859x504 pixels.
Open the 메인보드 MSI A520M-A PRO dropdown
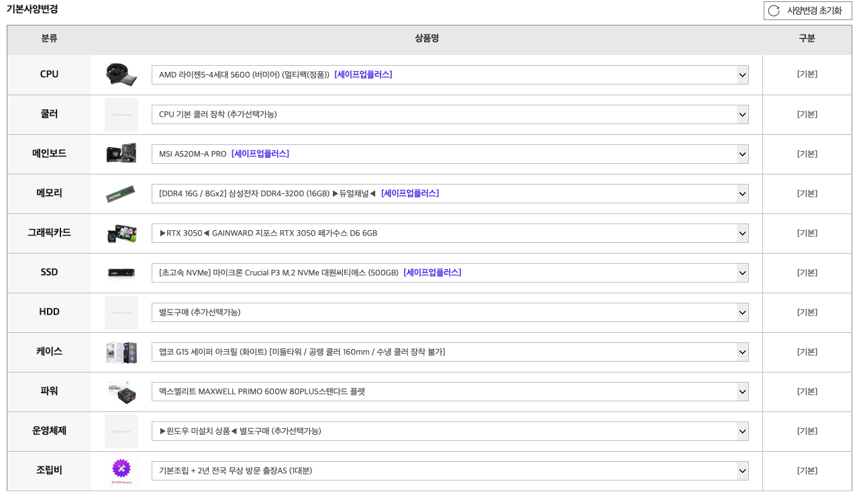(450, 154)
